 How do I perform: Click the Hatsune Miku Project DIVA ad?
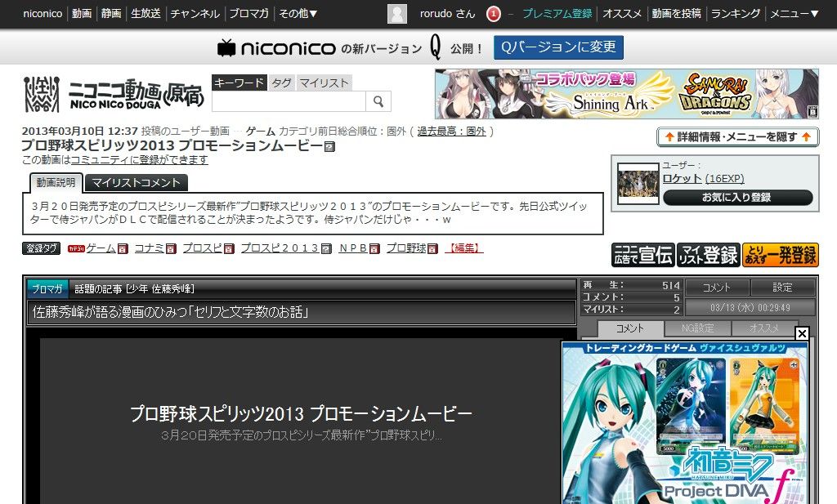[685, 424]
